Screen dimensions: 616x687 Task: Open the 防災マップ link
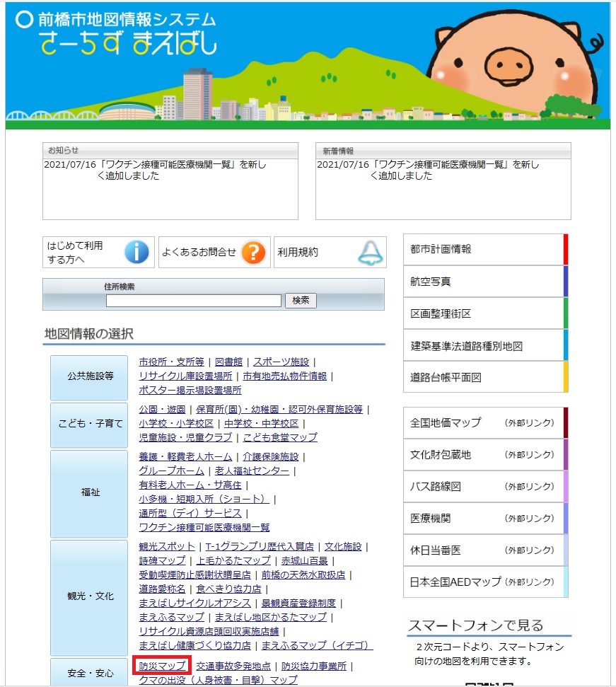pos(163,666)
